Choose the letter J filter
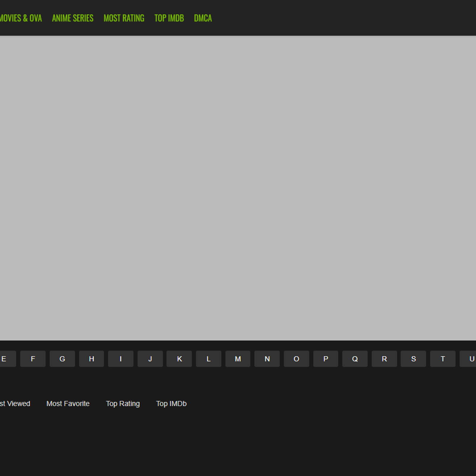476x476 pixels. point(150,359)
